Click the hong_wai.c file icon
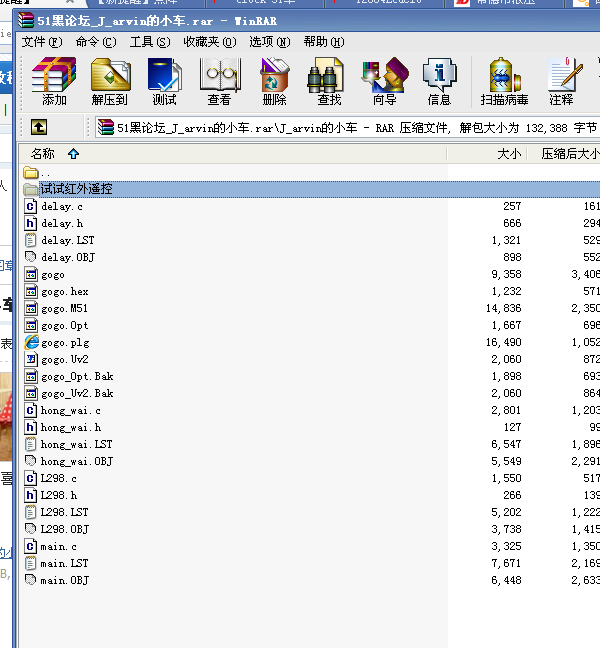600x648 pixels. coord(30,410)
